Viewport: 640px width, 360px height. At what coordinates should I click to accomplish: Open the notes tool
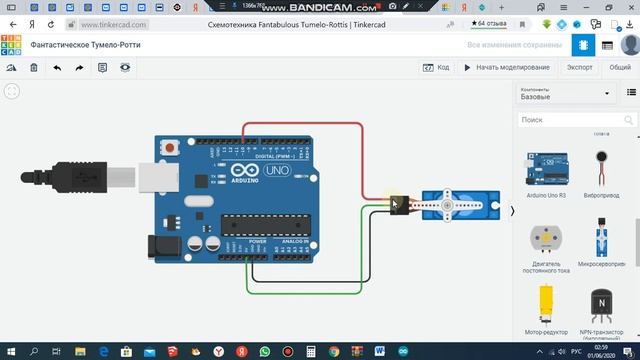pos(102,68)
